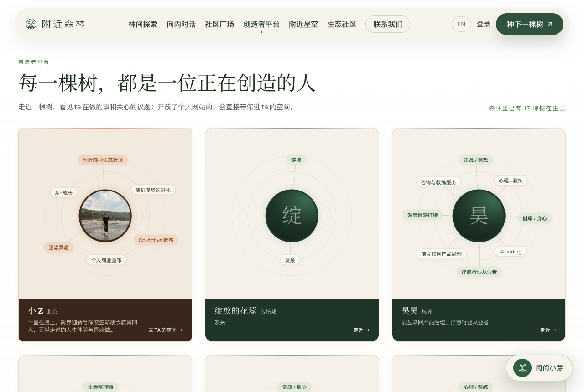
Task: Click the 链接 tag above 绽
Action: (x=296, y=160)
